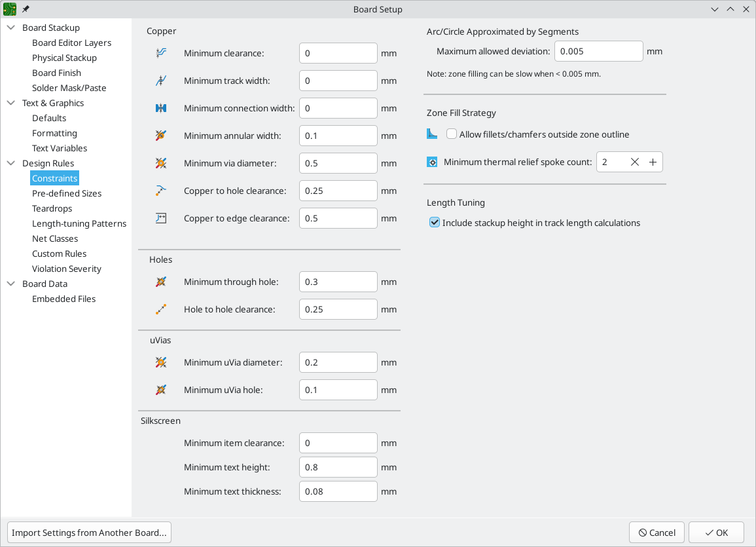The height and width of the screenshot is (547, 756).
Task: Uncheck Include stackup height in track length
Action: click(x=435, y=222)
